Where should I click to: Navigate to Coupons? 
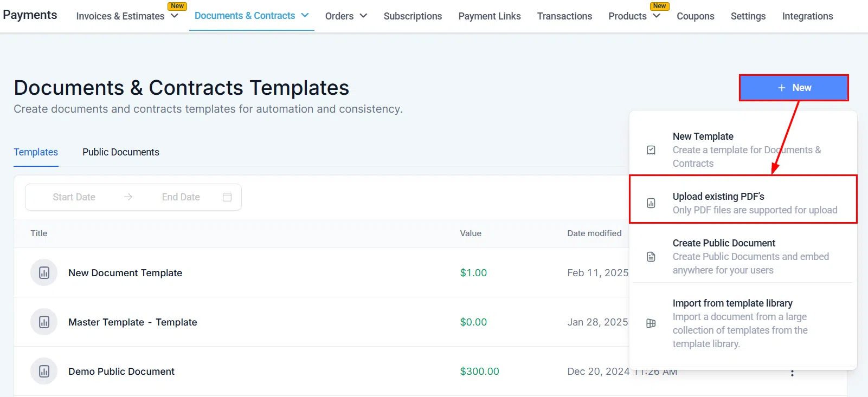[695, 16]
